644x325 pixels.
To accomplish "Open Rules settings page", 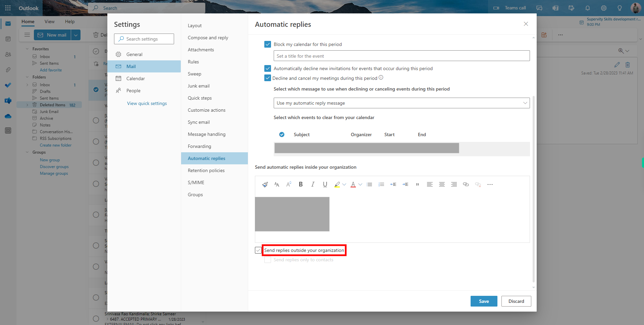I will coord(193,62).
